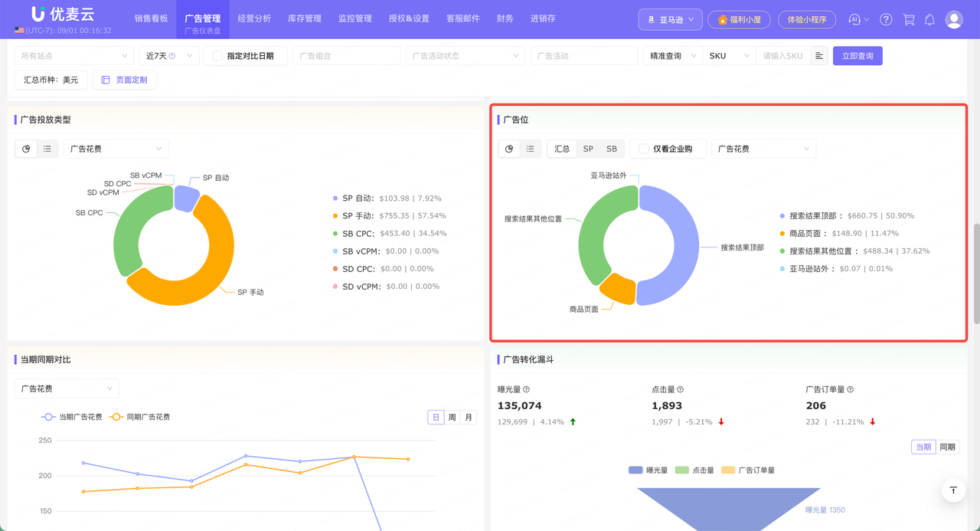
Task: Open the notification bell
Action: [929, 20]
